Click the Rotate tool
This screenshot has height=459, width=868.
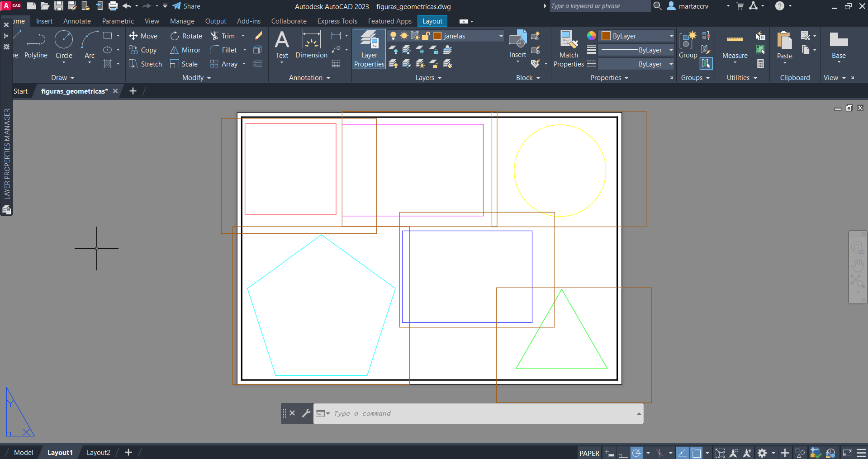pyautogui.click(x=186, y=36)
